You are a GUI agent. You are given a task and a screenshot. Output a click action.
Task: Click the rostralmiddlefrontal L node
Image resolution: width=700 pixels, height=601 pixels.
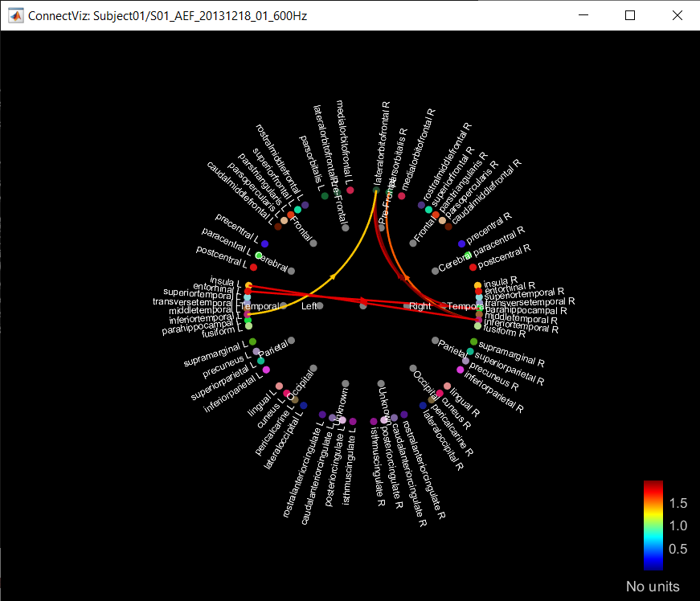pyautogui.click(x=305, y=205)
